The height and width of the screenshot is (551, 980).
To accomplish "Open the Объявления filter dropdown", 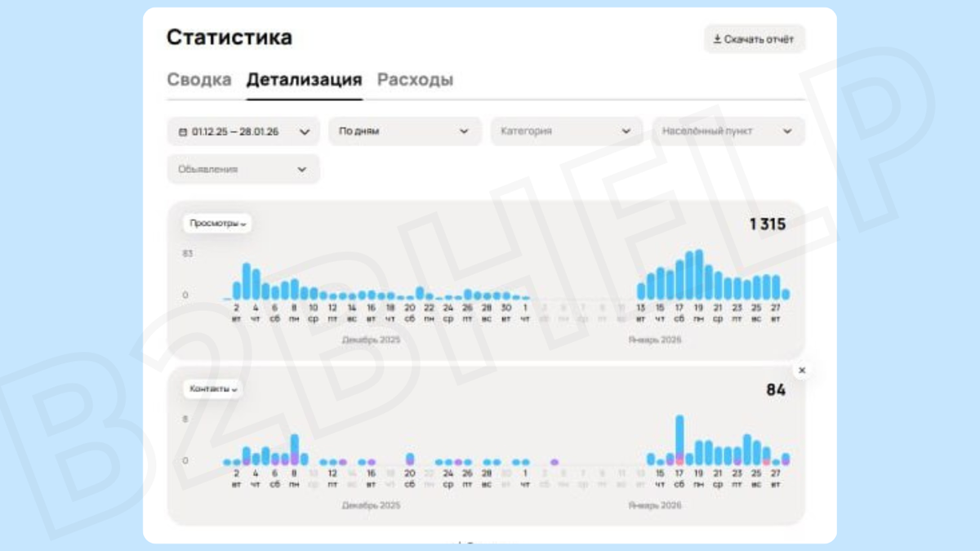I will (x=243, y=169).
